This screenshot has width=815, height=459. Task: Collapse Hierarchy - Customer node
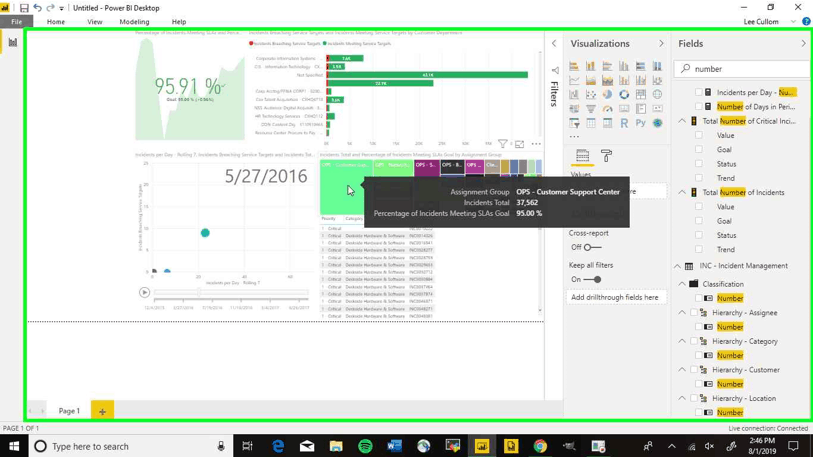pos(682,370)
